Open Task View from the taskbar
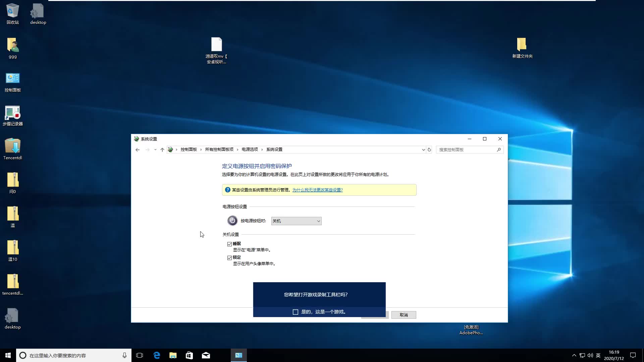This screenshot has width=644, height=362. 140,355
